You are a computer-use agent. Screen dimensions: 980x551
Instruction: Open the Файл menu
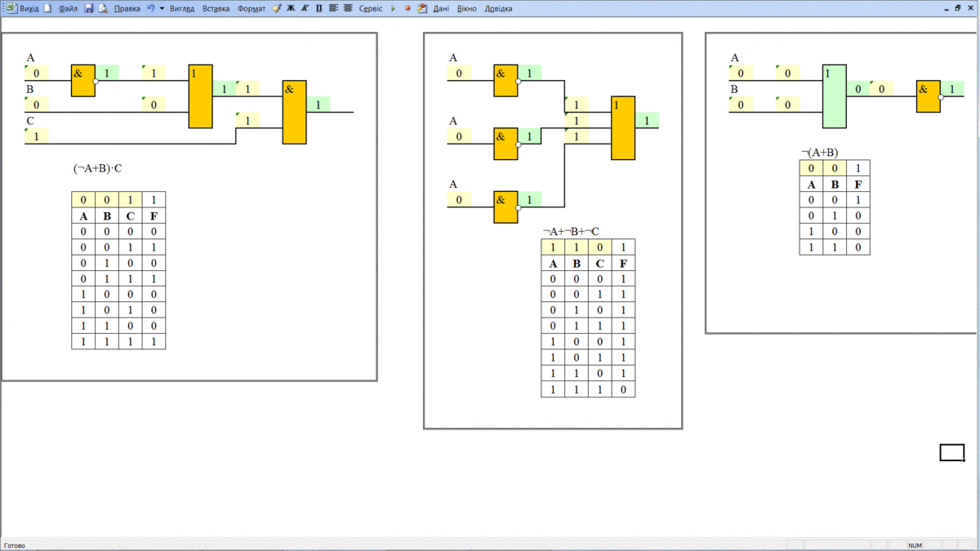(x=68, y=8)
